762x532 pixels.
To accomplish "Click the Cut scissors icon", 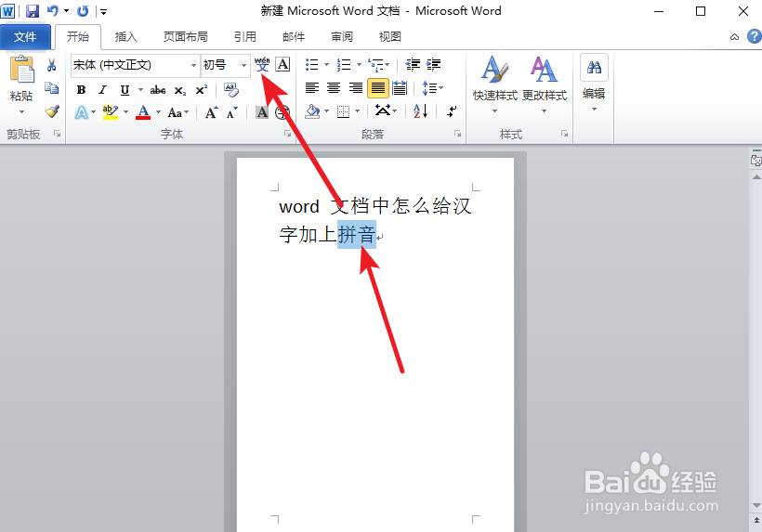I will click(x=51, y=65).
